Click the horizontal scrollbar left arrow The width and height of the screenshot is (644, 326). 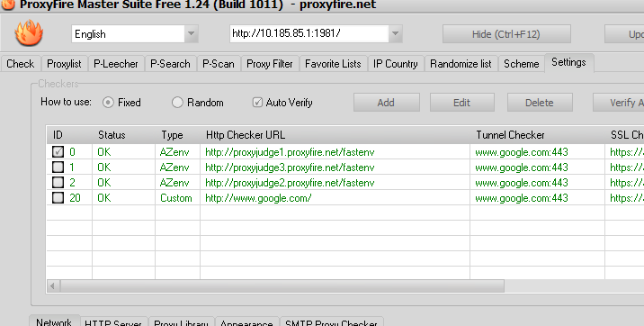coord(53,285)
